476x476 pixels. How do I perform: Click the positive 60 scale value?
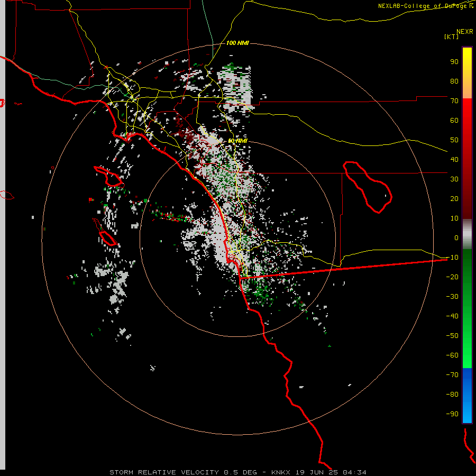click(454, 121)
